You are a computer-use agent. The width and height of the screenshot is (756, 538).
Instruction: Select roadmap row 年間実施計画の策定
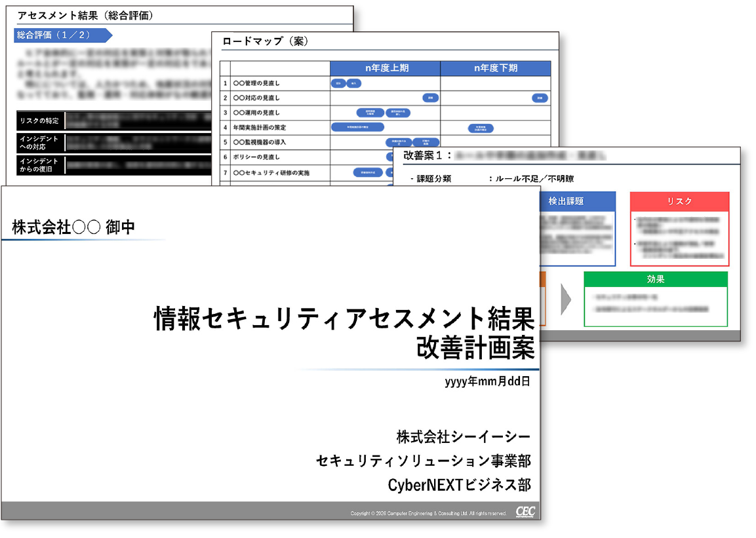(x=386, y=128)
